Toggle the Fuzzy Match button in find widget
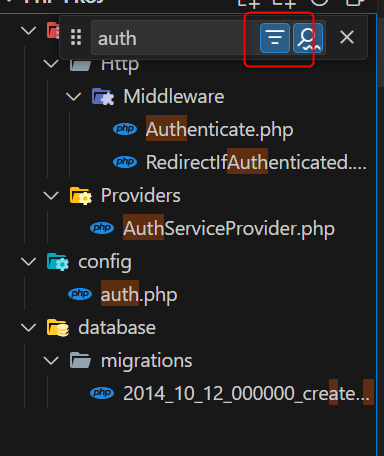This screenshot has height=456, width=384. (x=308, y=38)
